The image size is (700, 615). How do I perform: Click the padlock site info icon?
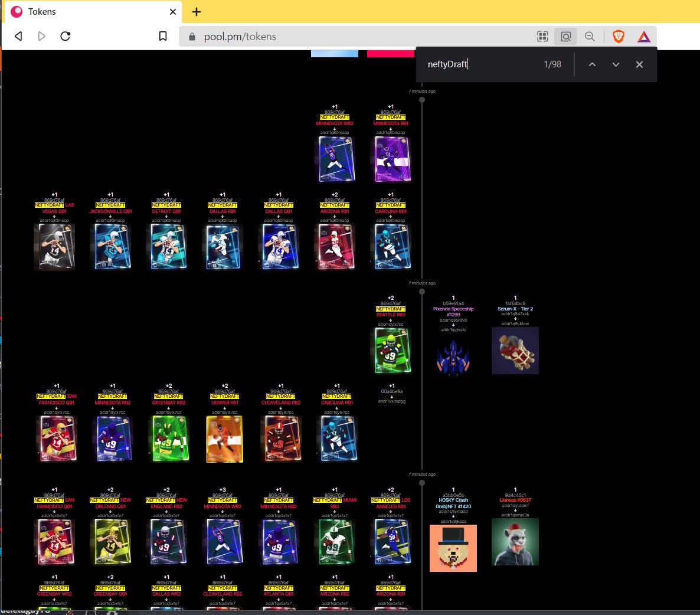coord(192,37)
